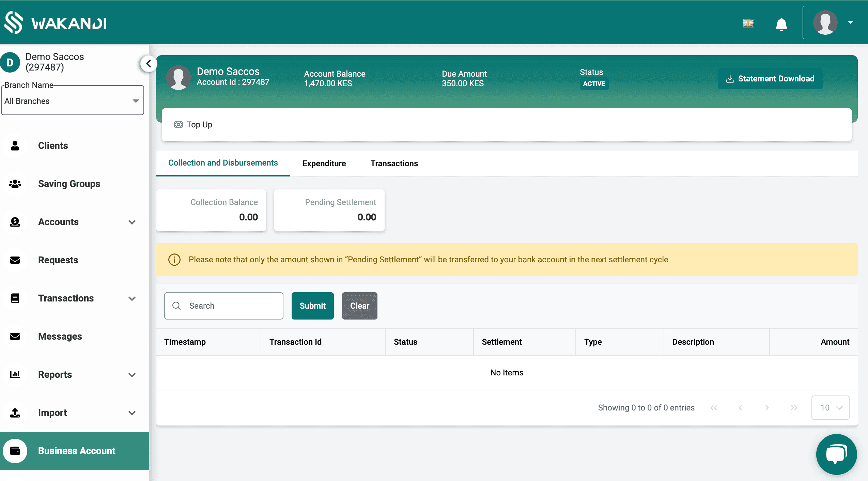Switch to the Expenditure tab
868x481 pixels.
[324, 164]
